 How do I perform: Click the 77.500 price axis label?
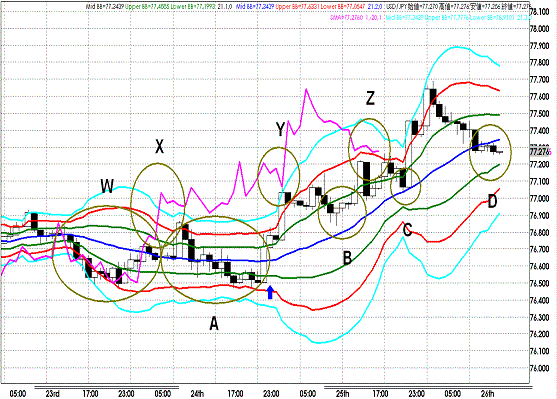[540, 114]
